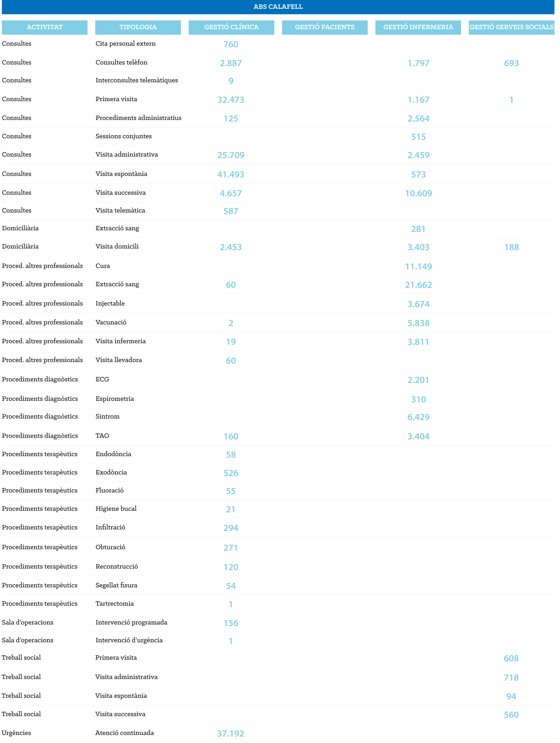
Task: Click the GESTIÓ INFERMERIA column header
Action: tap(418, 27)
